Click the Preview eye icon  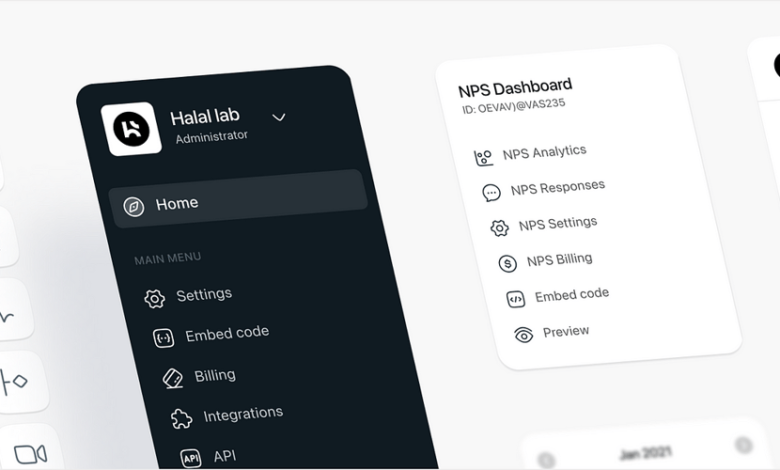[x=523, y=335]
